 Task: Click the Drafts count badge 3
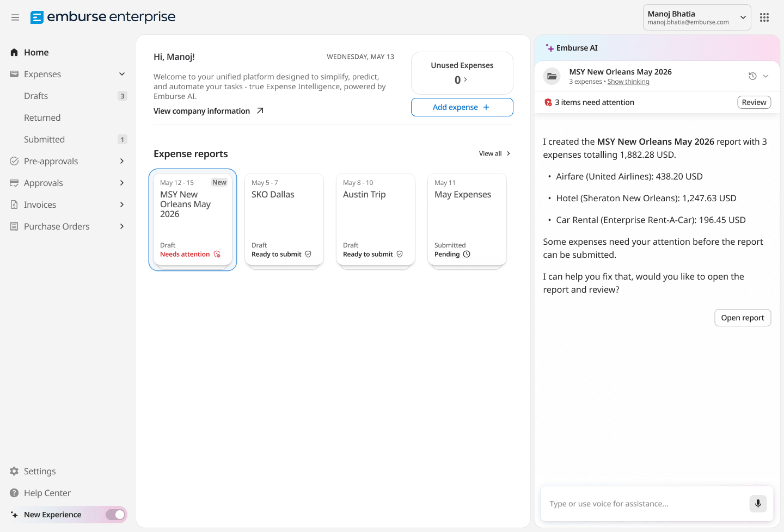[122, 96]
